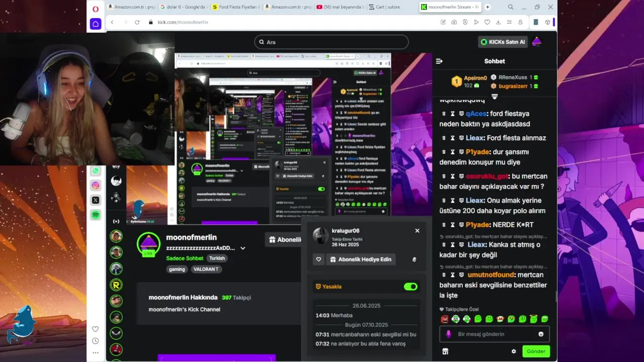Screen dimensions: 644x362
Task: Open the osuruklu_got username in chat
Action: pyautogui.click(x=487, y=176)
